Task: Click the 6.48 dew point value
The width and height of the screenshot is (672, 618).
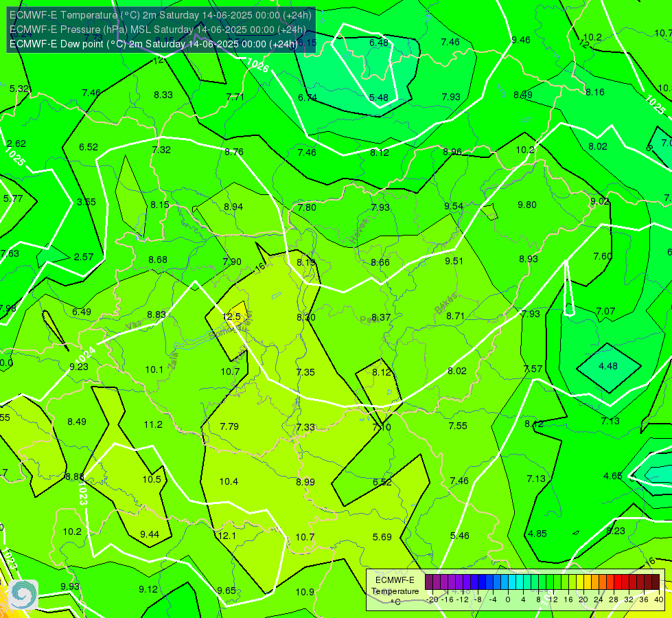Action: coord(379,43)
